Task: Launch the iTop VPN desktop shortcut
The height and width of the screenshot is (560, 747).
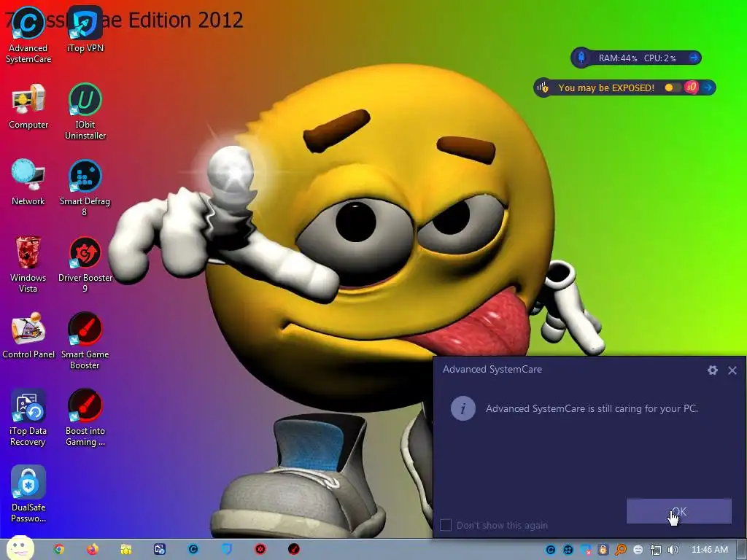Action: (x=85, y=29)
